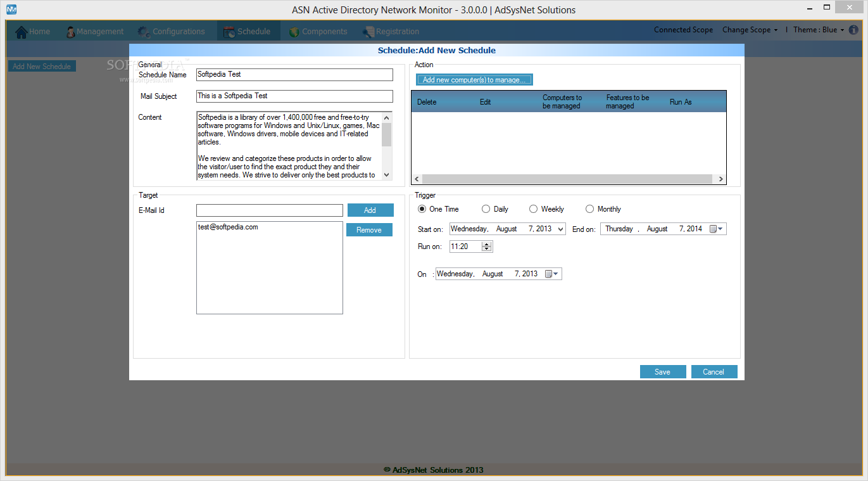Click the Management person icon

coord(70,32)
